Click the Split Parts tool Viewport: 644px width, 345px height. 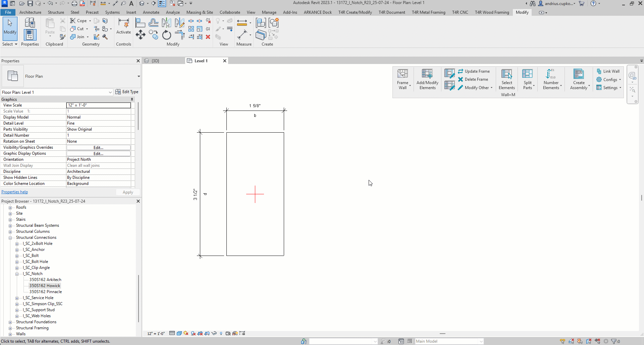(527, 79)
